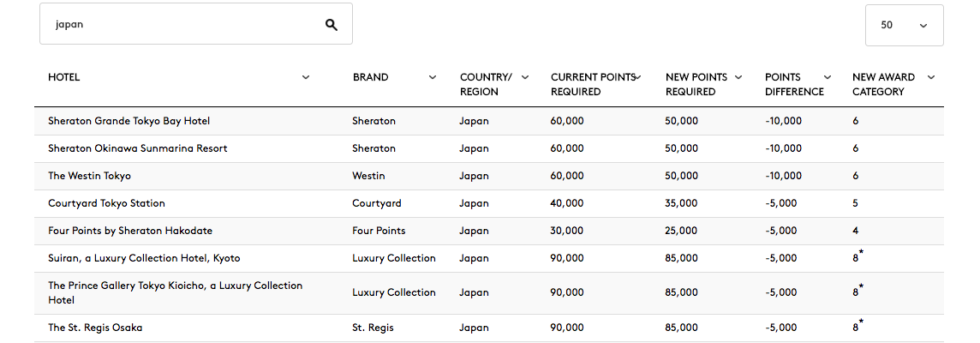Select The Westin Tokyo hotel name

pyautogui.click(x=89, y=176)
